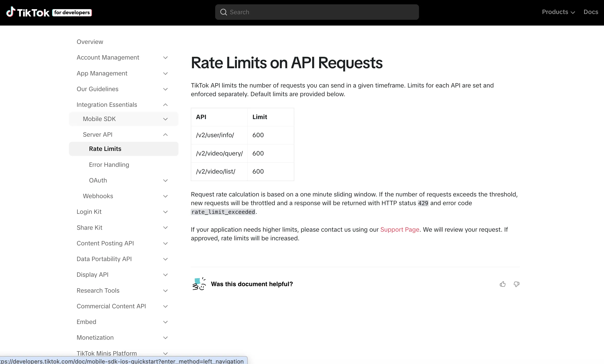
Task: Collapse the Server API chevron
Action: [165, 135]
